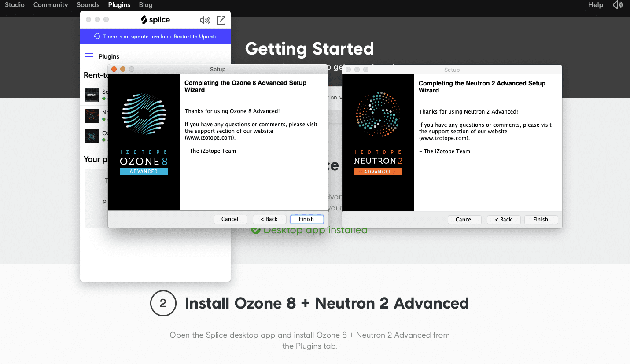The width and height of the screenshot is (630, 364).
Task: Click 'Install Ozone 8 + Neutron 2 Advanced' heading
Action: point(327,303)
